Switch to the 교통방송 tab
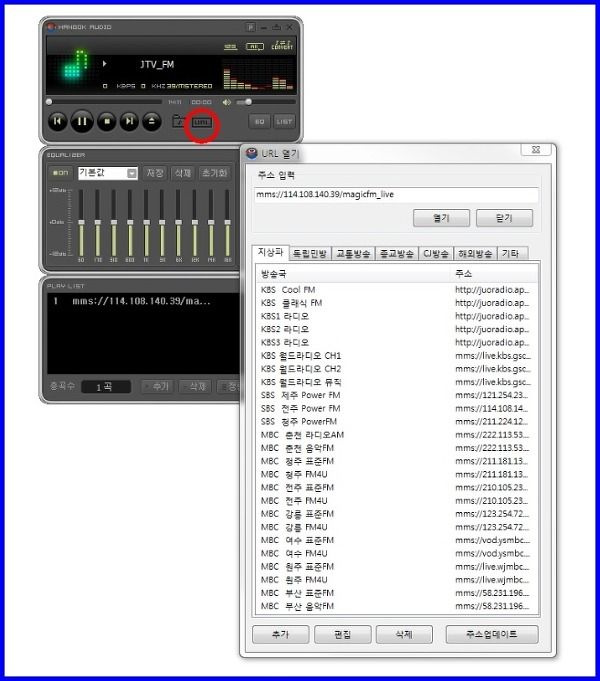This screenshot has height=681, width=600. [x=353, y=254]
